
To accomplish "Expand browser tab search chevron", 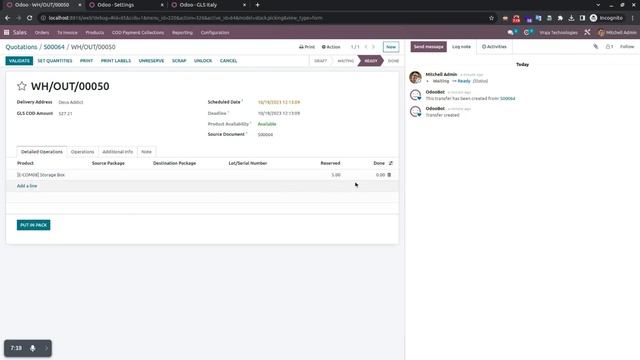I will click(x=598, y=5).
